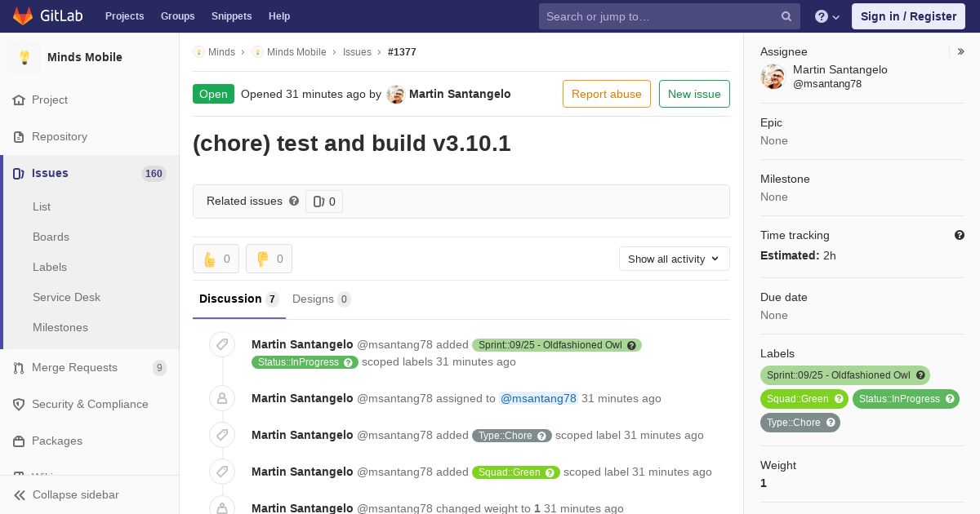Give thumbs down reaction
This screenshot has width=980, height=514.
pyautogui.click(x=269, y=259)
